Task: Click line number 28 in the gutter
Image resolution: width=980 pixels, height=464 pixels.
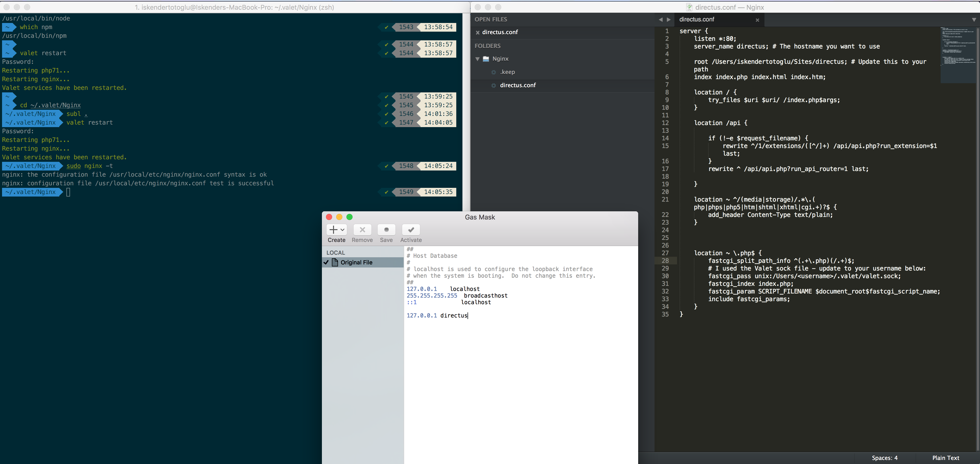Action: coord(665,261)
